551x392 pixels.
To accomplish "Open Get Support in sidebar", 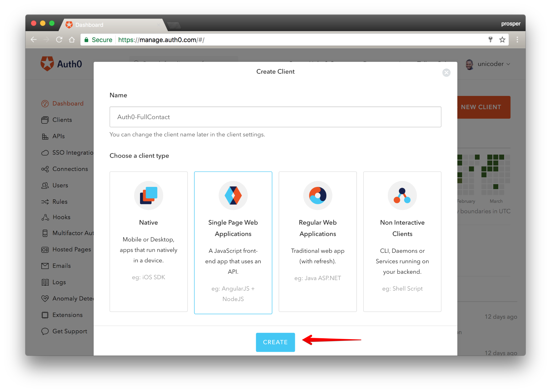I will click(x=69, y=331).
